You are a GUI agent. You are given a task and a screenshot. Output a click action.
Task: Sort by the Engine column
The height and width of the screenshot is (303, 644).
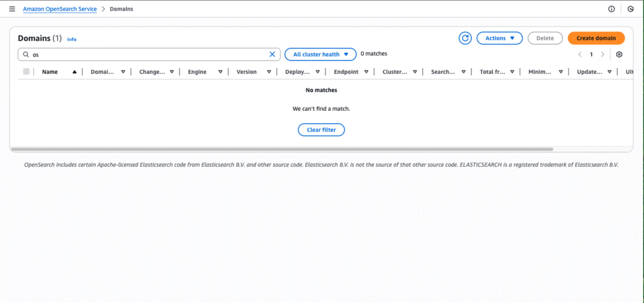220,72
